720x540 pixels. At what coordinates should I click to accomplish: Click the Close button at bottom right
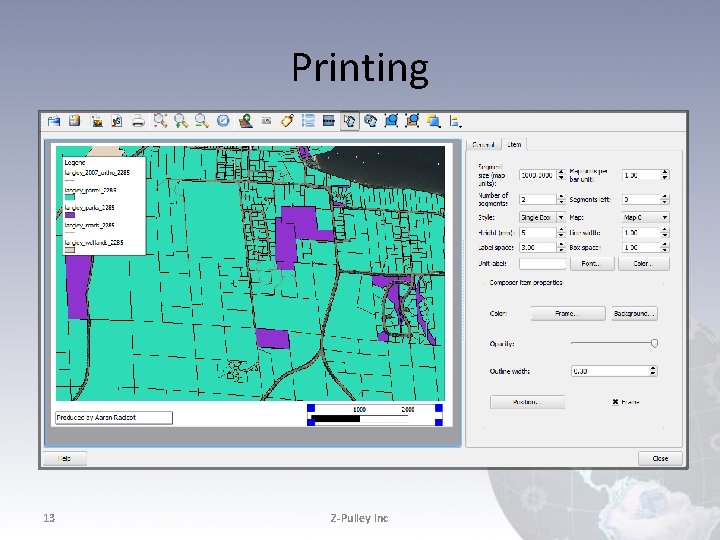(660, 458)
